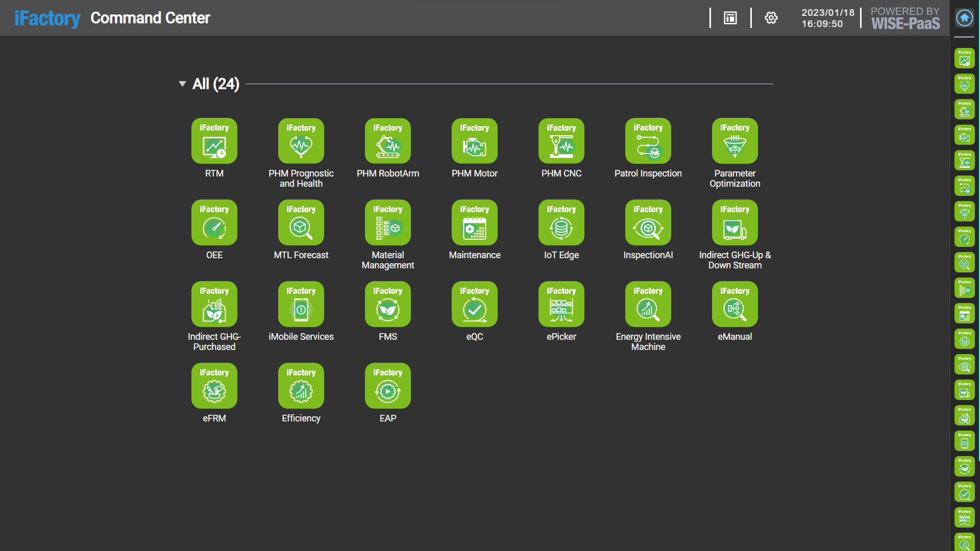The image size is (980, 551).
Task: Click the WISE-PaaS logo in header
Action: 905,18
